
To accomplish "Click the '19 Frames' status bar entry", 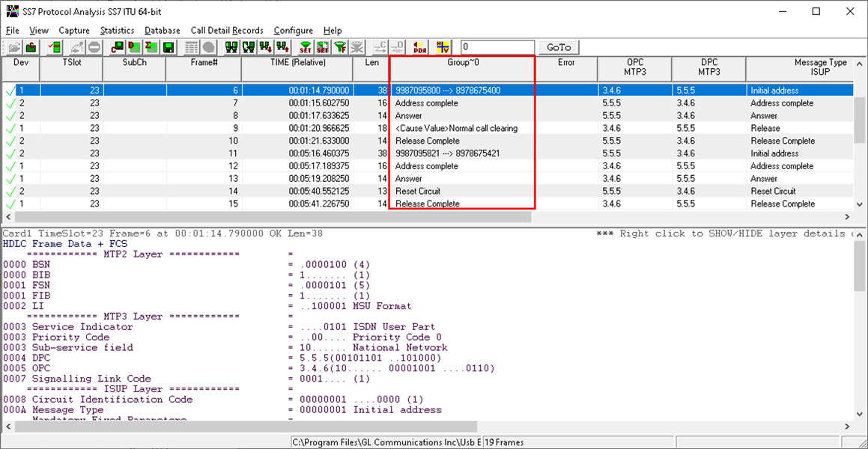I will (505, 442).
